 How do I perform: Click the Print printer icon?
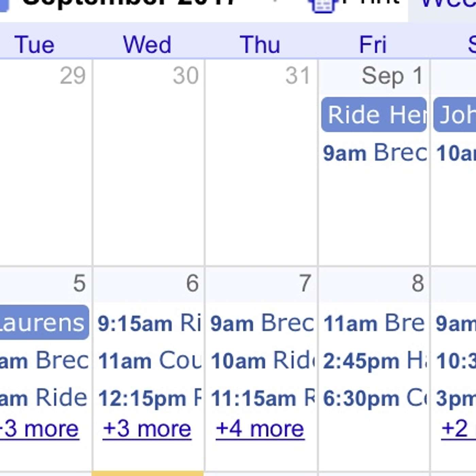(x=323, y=5)
